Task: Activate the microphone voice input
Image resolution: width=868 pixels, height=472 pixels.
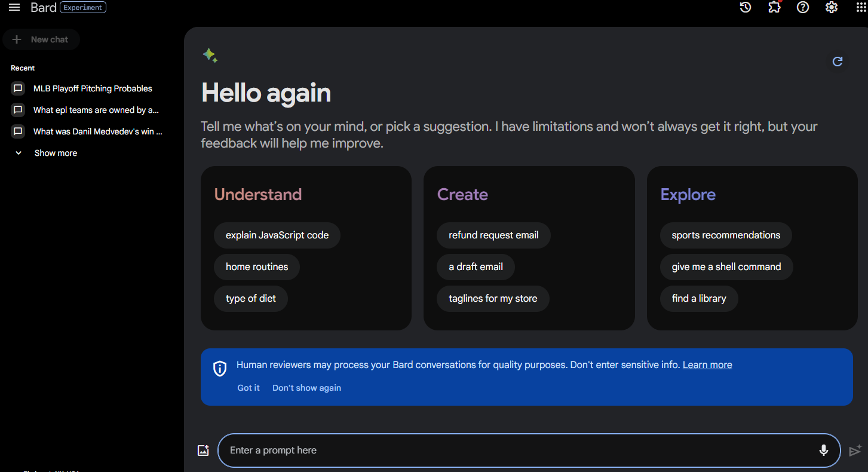Action: click(824, 450)
